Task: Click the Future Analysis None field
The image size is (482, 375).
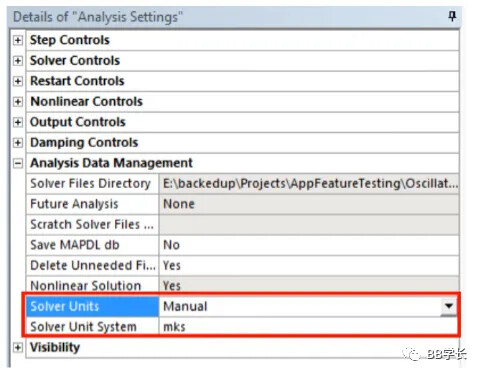Action: tap(309, 204)
